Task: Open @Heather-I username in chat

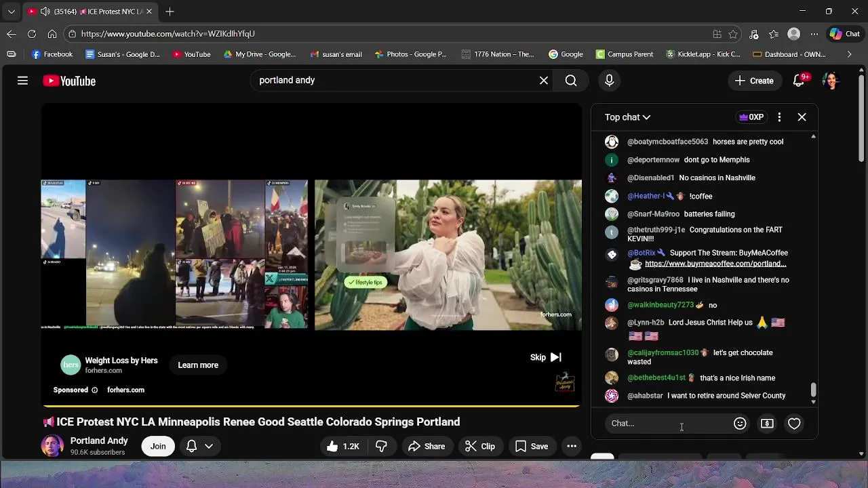Action: (x=646, y=196)
